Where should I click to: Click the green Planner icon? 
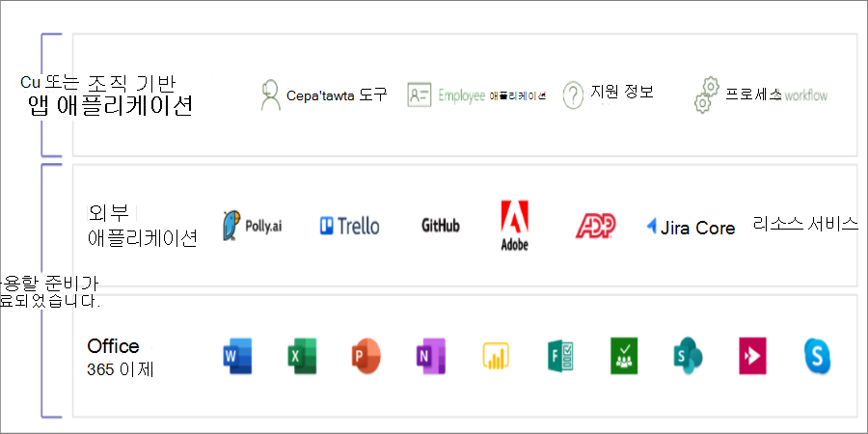[624, 356]
